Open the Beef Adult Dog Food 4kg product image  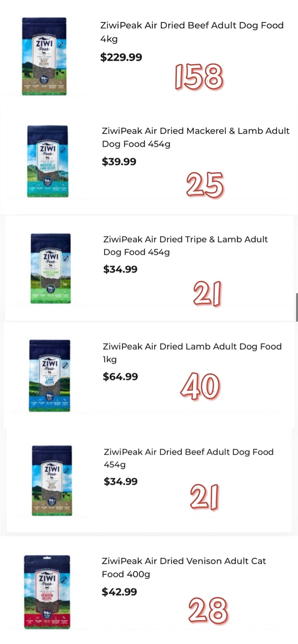[44, 56]
